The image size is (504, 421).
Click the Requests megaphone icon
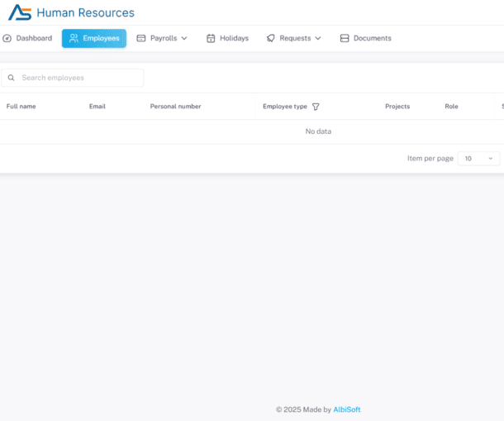(x=271, y=38)
